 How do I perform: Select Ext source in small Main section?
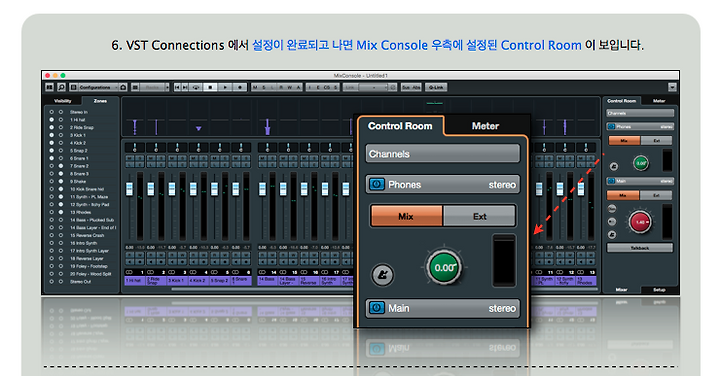pos(656,195)
